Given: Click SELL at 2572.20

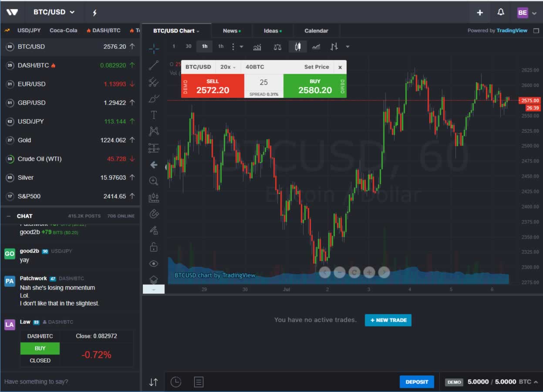Looking at the screenshot, I should [212, 86].
